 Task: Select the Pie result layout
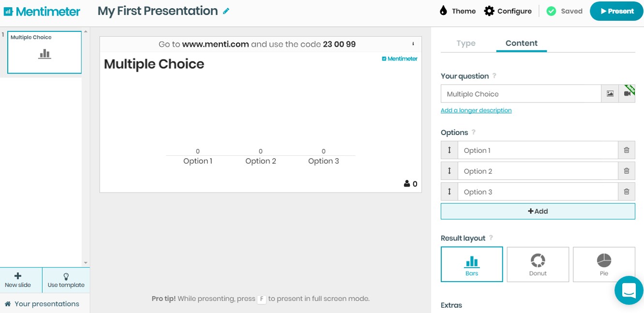(x=604, y=264)
